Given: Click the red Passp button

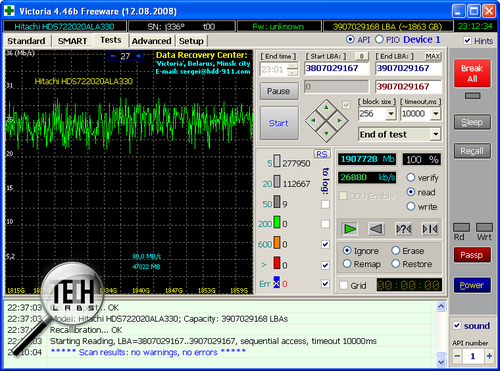Looking at the screenshot, I should pyautogui.click(x=472, y=255).
